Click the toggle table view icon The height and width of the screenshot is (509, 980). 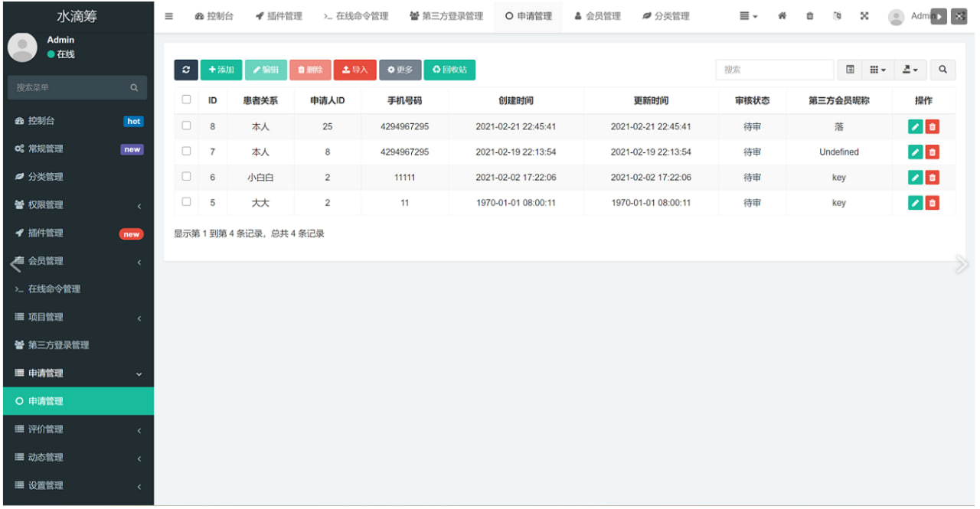tap(850, 70)
